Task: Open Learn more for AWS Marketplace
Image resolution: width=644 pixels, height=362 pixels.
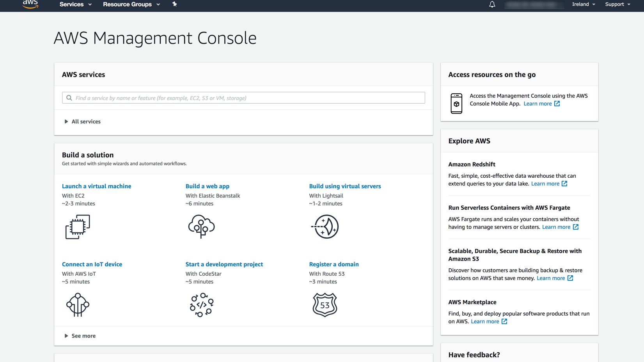Action: (x=485, y=321)
